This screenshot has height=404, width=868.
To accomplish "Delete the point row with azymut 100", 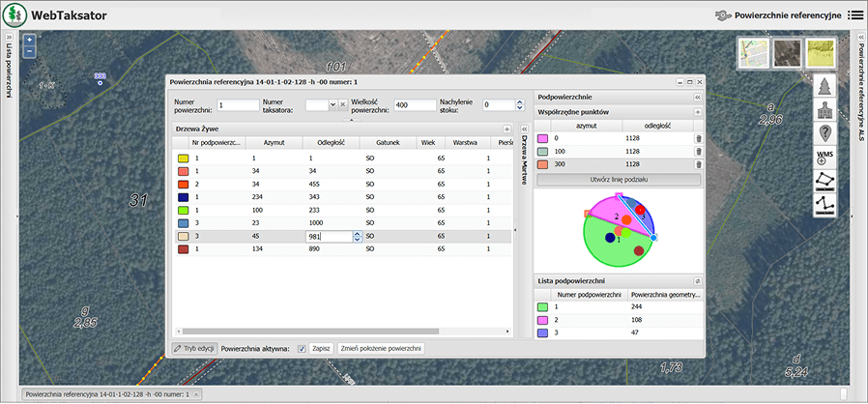I will tap(699, 152).
